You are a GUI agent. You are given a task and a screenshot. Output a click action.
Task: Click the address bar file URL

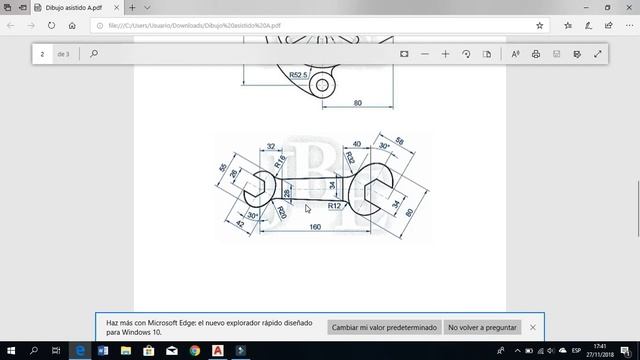(194, 25)
